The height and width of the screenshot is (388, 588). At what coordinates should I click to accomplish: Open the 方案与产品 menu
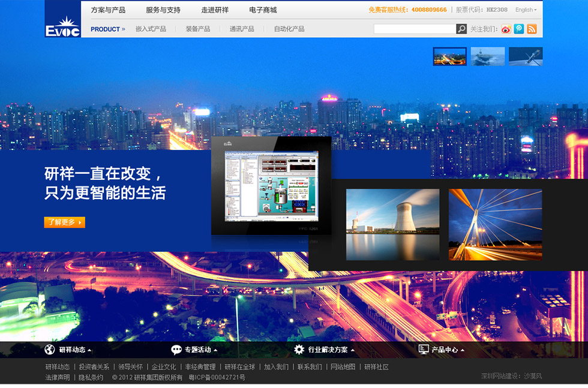pyautogui.click(x=108, y=10)
